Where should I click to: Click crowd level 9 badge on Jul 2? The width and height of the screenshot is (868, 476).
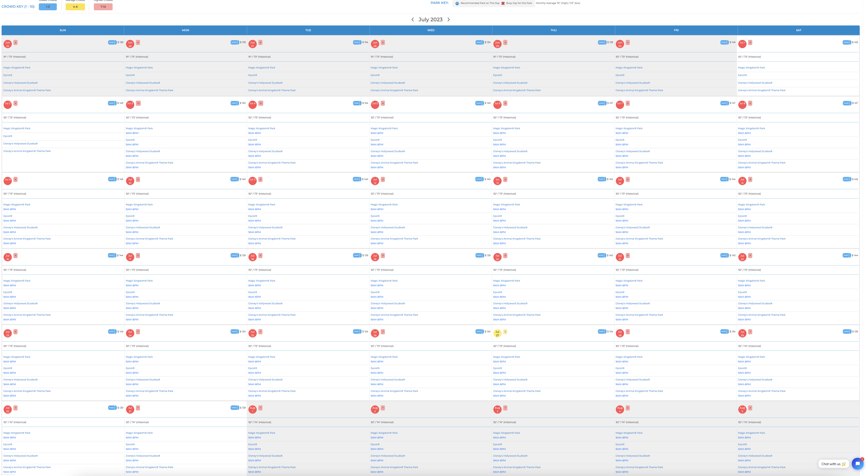[16, 103]
